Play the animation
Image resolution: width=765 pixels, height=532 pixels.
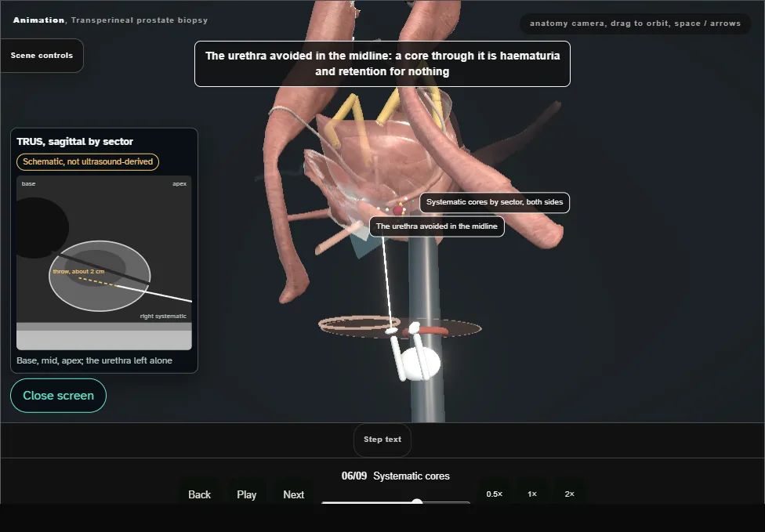[x=247, y=494]
